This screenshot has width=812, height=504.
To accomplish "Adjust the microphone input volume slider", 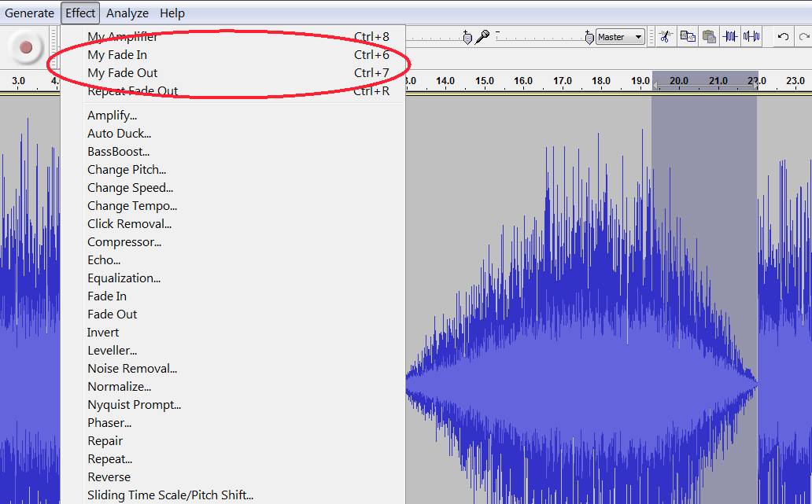I will pos(589,38).
